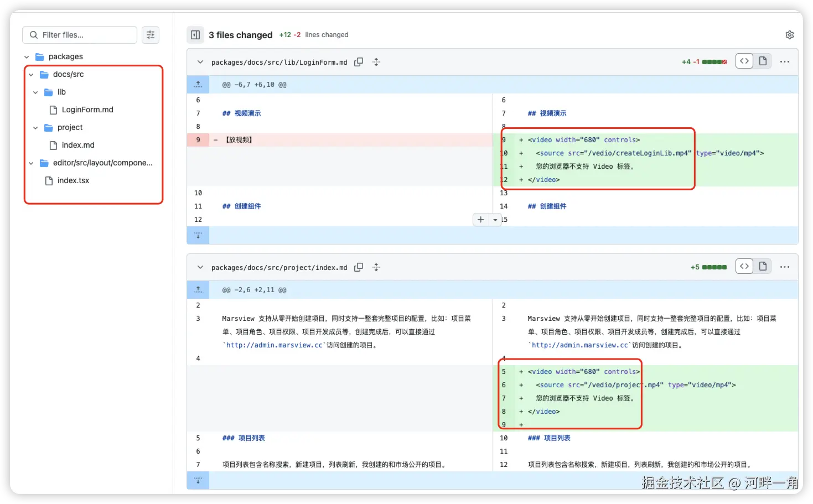Click '## 视频演示' heading in left pane
The image size is (813, 504).
pyautogui.click(x=242, y=113)
